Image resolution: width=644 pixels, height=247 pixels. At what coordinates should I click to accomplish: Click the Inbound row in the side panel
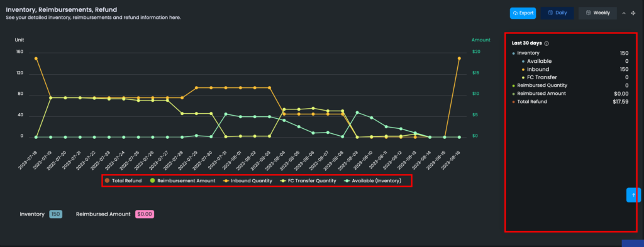[x=575, y=69]
